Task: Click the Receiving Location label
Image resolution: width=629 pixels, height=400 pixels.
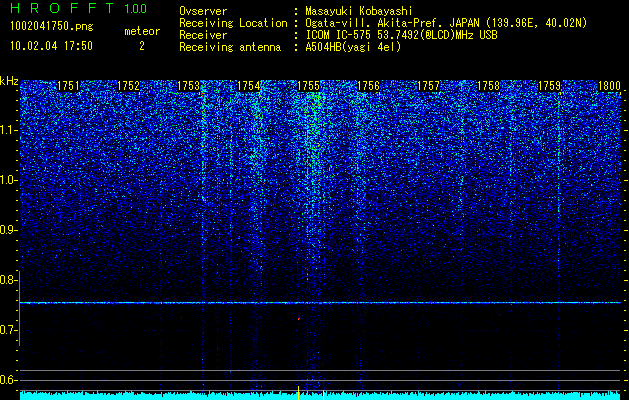Action: [233, 23]
